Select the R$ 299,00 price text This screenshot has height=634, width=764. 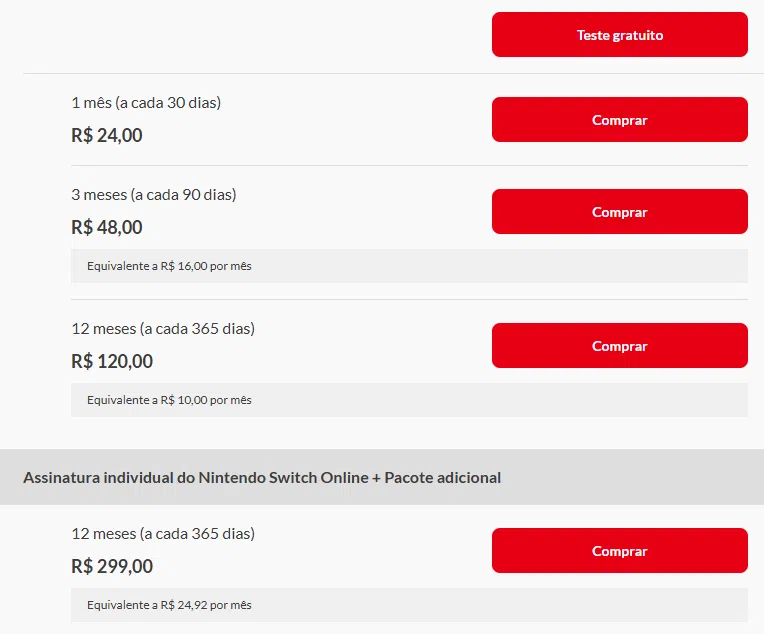click(x=112, y=566)
